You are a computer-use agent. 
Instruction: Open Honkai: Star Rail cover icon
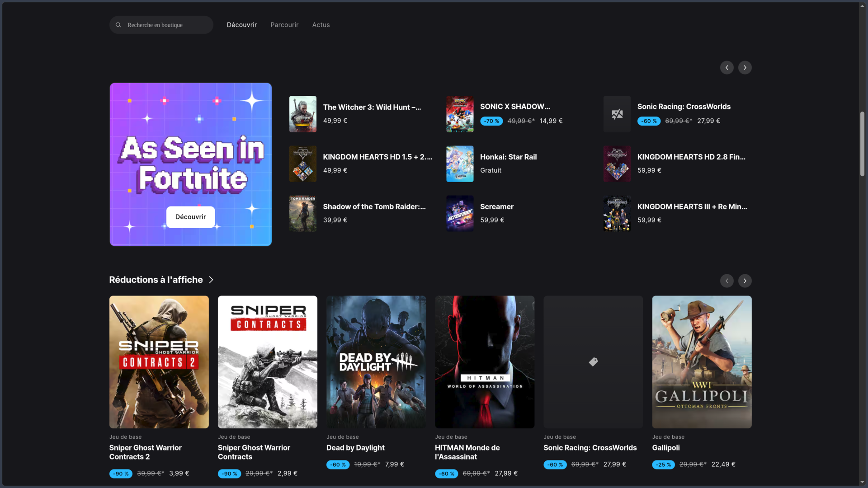point(460,164)
